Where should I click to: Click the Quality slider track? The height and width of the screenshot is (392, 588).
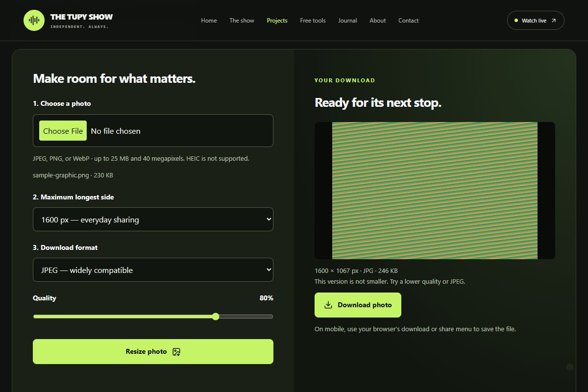pos(153,317)
